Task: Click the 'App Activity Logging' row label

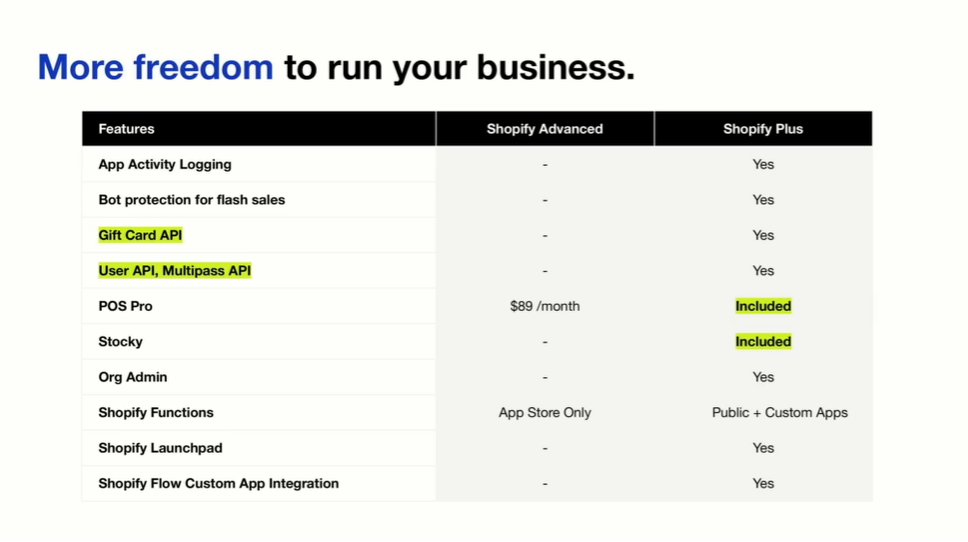Action: [x=165, y=164]
